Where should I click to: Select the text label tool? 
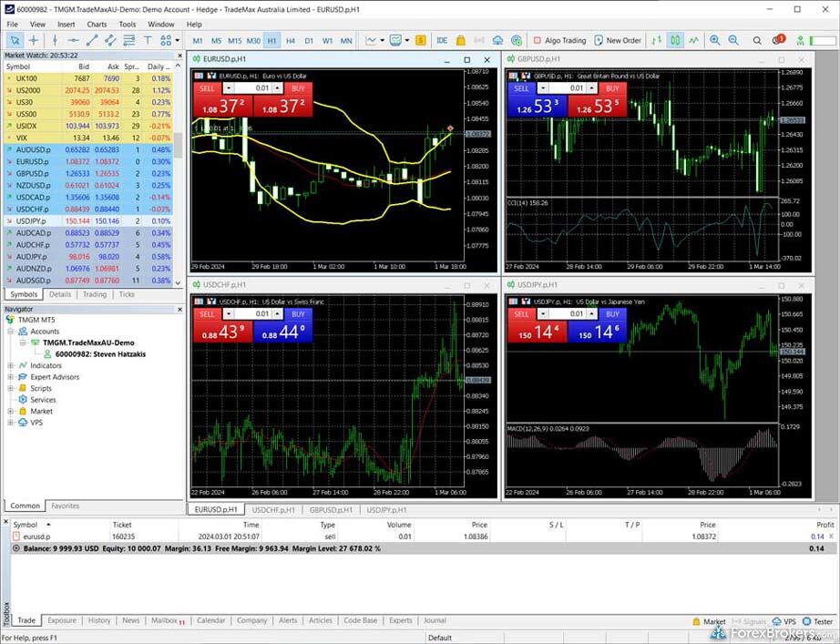click(x=148, y=40)
